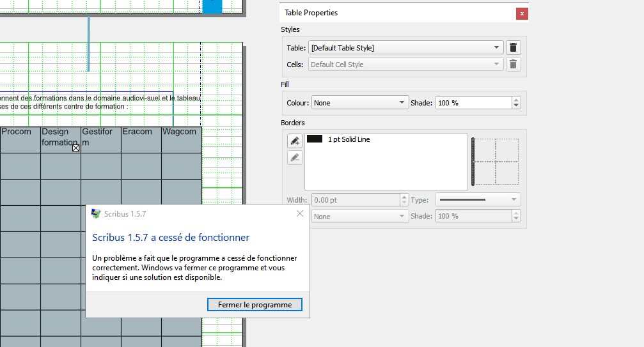Close the Table Properties panel
The image size is (644, 347).
pyautogui.click(x=522, y=13)
